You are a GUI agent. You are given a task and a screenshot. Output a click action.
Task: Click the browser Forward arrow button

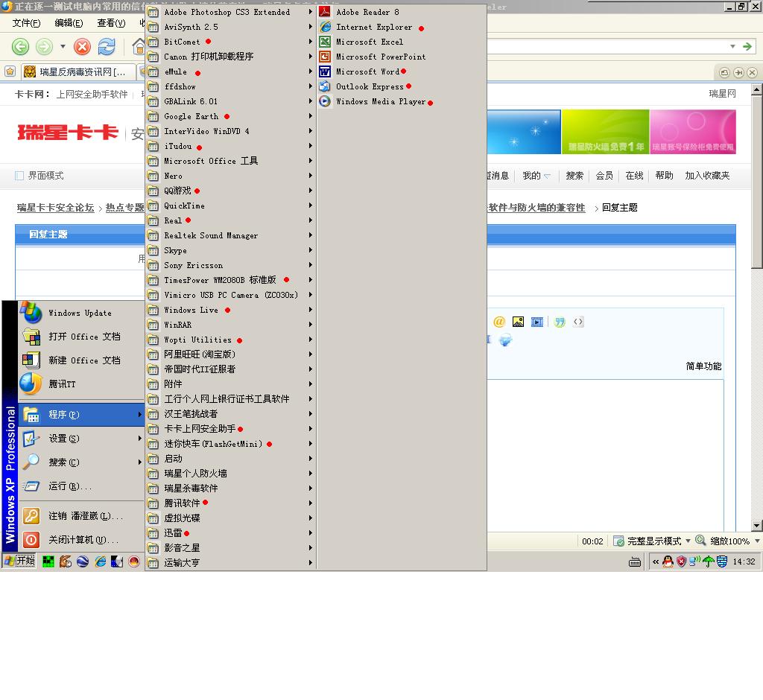(x=44, y=47)
